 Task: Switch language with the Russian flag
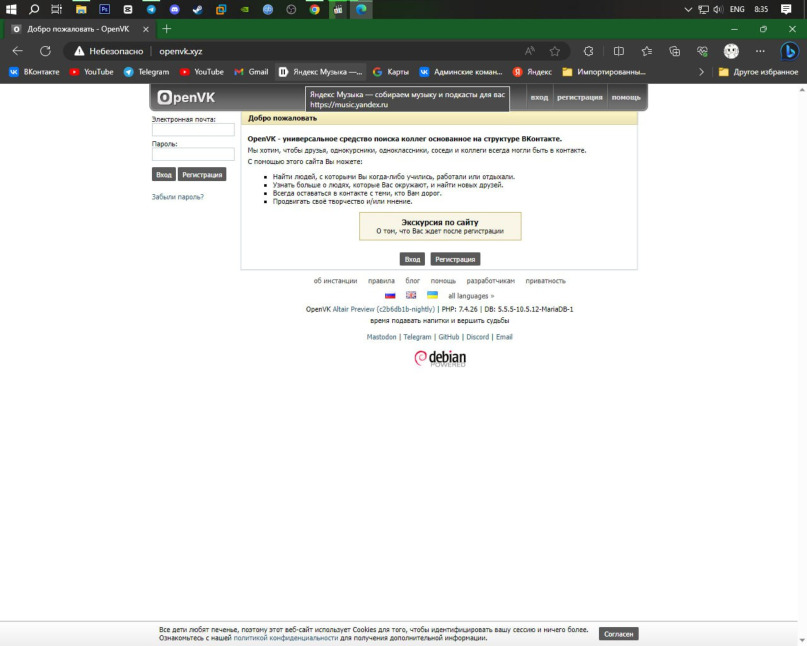(x=390, y=295)
